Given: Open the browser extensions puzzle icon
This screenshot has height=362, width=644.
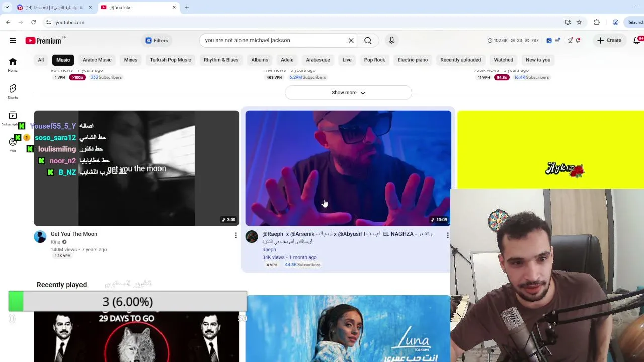Looking at the screenshot, I should point(597,22).
